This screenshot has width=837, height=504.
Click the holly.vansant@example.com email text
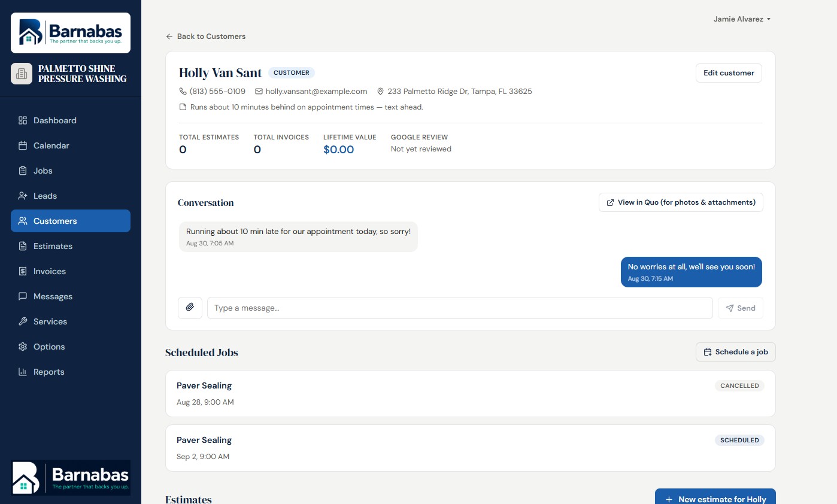tap(316, 92)
